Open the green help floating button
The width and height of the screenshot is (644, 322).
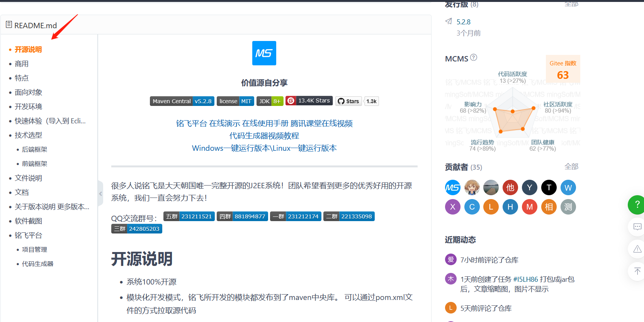click(637, 204)
